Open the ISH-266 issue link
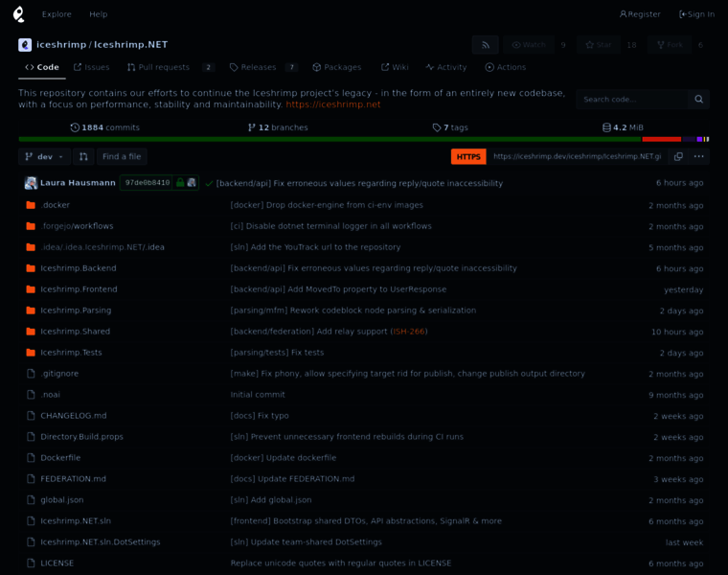This screenshot has width=728, height=575. [409, 332]
